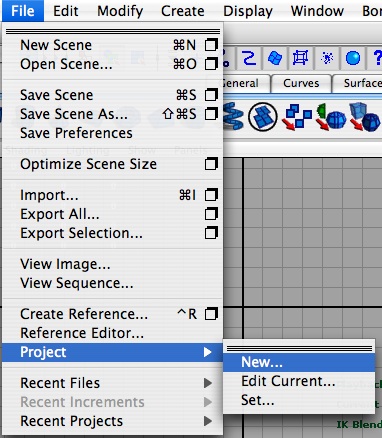Viewport: 382px width, 438px height.
Task: Choose Edit Current... in Project submenu
Action: [x=299, y=381]
